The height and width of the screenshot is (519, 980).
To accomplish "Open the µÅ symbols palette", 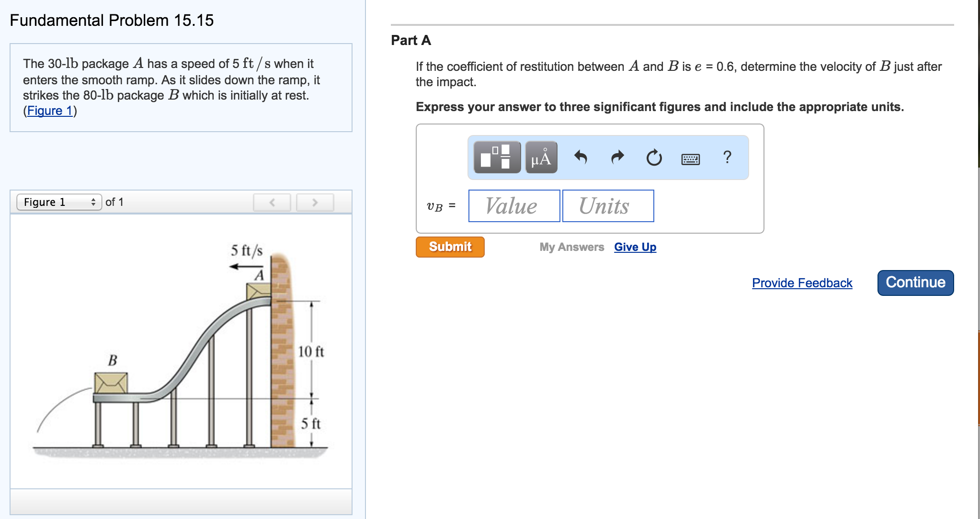I will 541,157.
